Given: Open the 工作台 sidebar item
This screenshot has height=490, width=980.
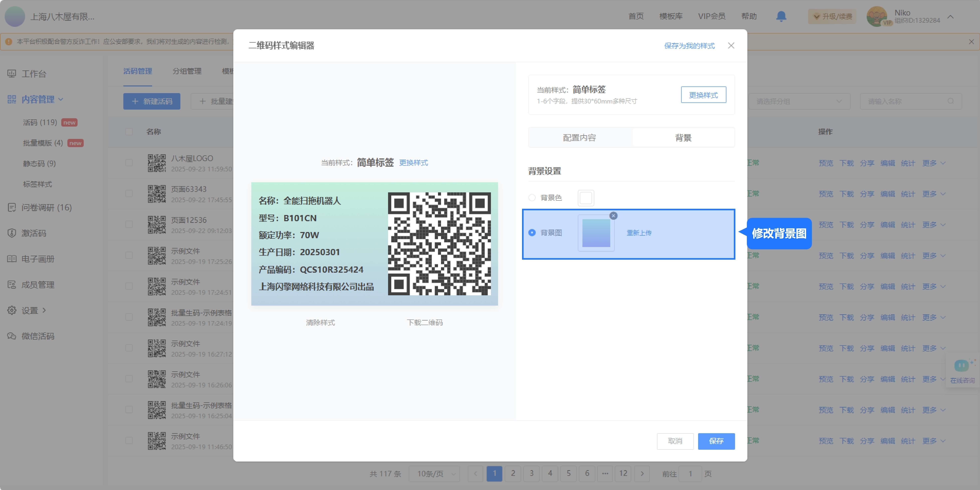Looking at the screenshot, I should pos(33,74).
